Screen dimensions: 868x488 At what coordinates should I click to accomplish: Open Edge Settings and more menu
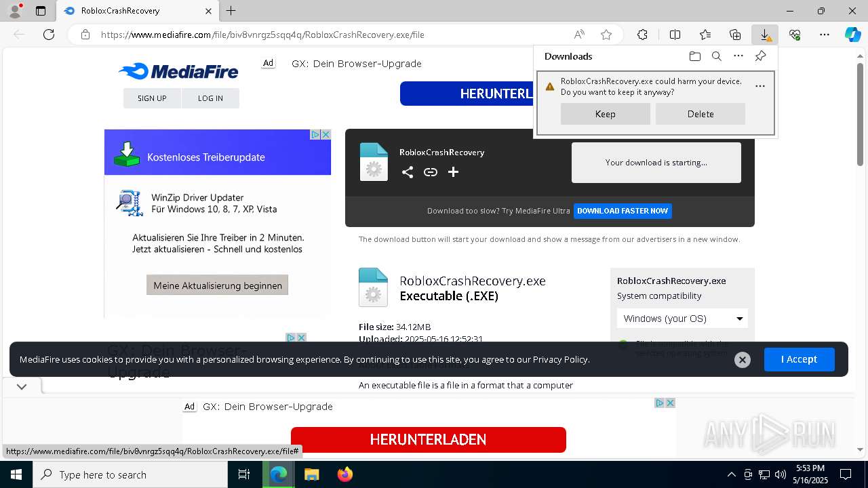(825, 35)
